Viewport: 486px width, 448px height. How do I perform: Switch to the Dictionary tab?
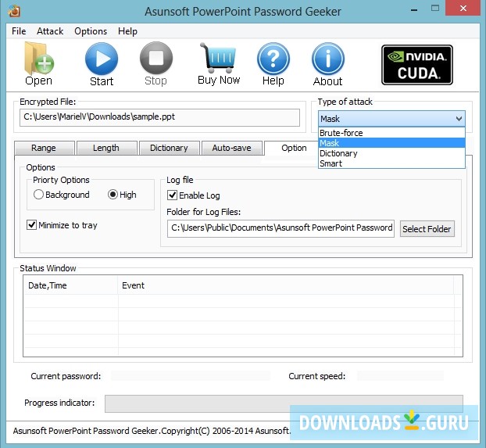(x=169, y=148)
